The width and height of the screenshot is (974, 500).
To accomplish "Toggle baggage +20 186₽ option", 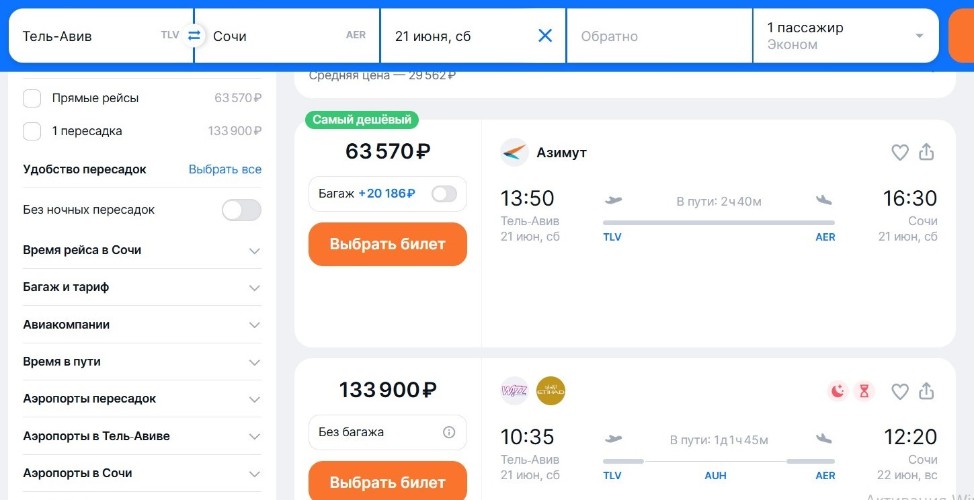I will pyautogui.click(x=444, y=194).
